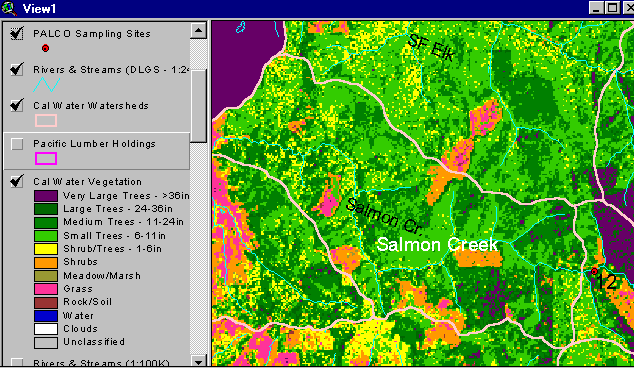Click the legend scrollbar thumb
Screen dimensions: 634x368
pyautogui.click(x=199, y=106)
